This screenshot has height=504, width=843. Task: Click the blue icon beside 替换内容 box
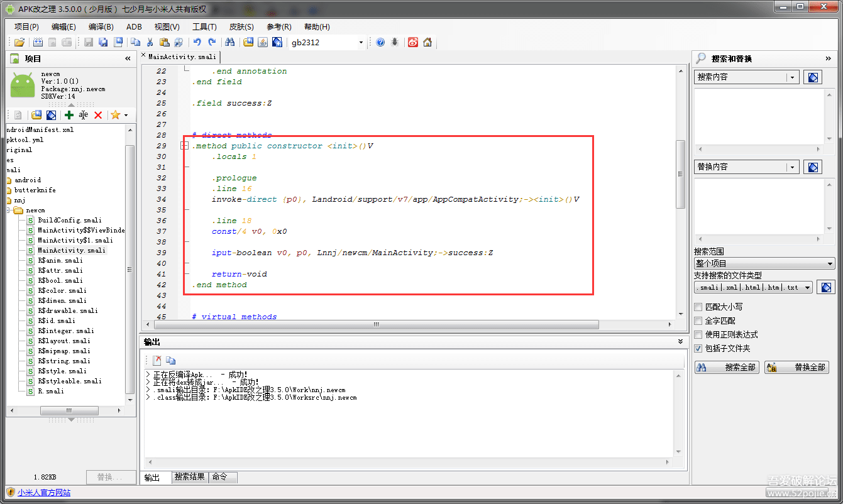[813, 167]
